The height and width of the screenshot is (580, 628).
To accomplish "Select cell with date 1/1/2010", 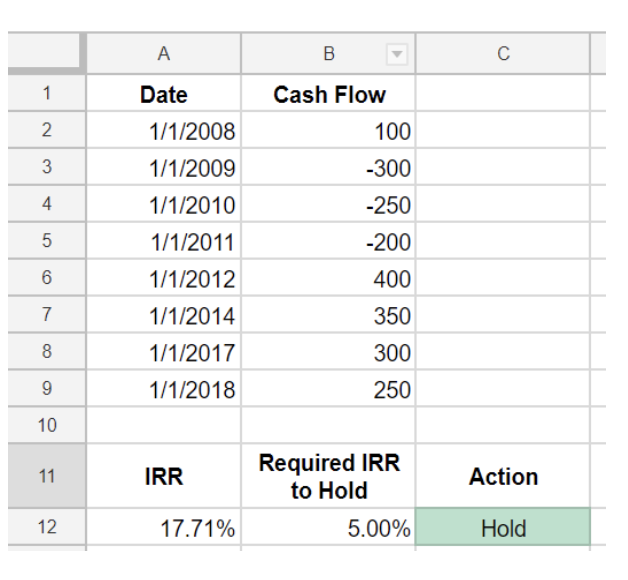I will pos(163,203).
